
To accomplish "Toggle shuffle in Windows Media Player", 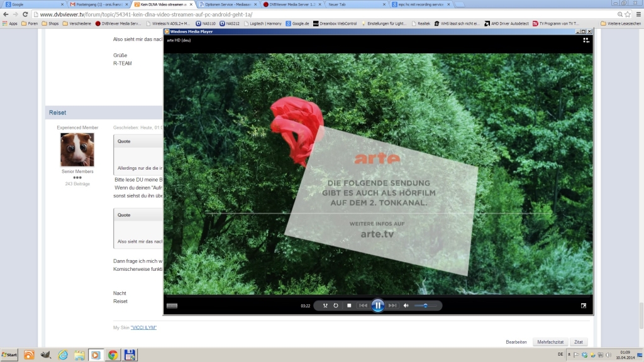I will [325, 305].
